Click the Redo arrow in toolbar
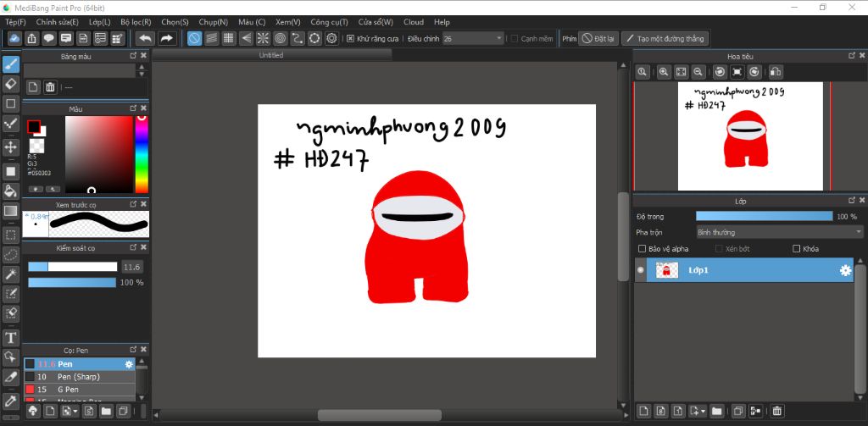This screenshot has height=426, width=868. point(166,38)
